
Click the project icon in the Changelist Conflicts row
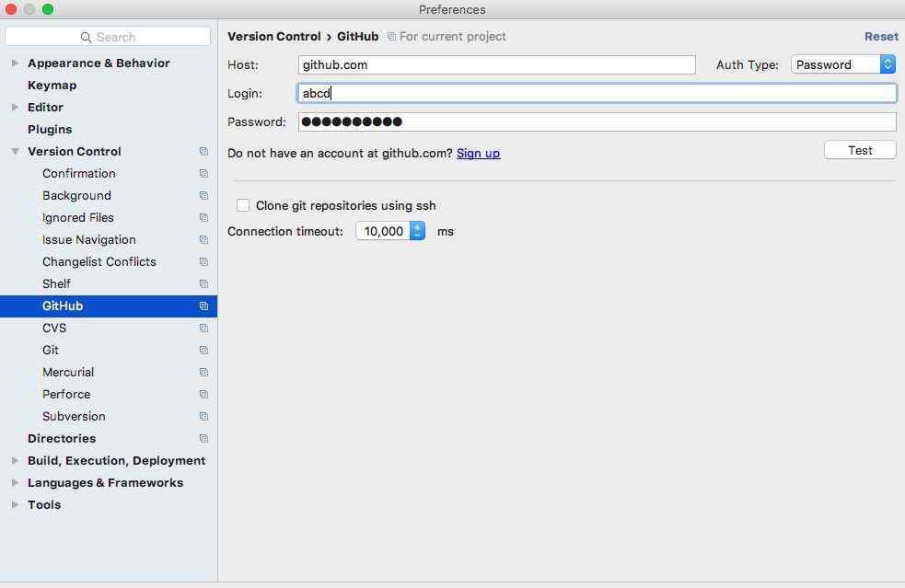tap(203, 262)
